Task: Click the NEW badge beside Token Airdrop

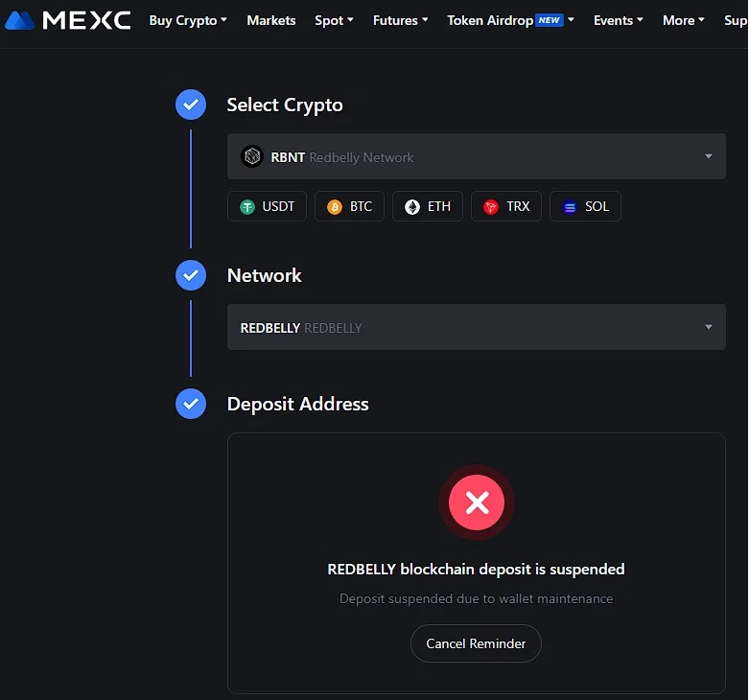Action: 549,20
